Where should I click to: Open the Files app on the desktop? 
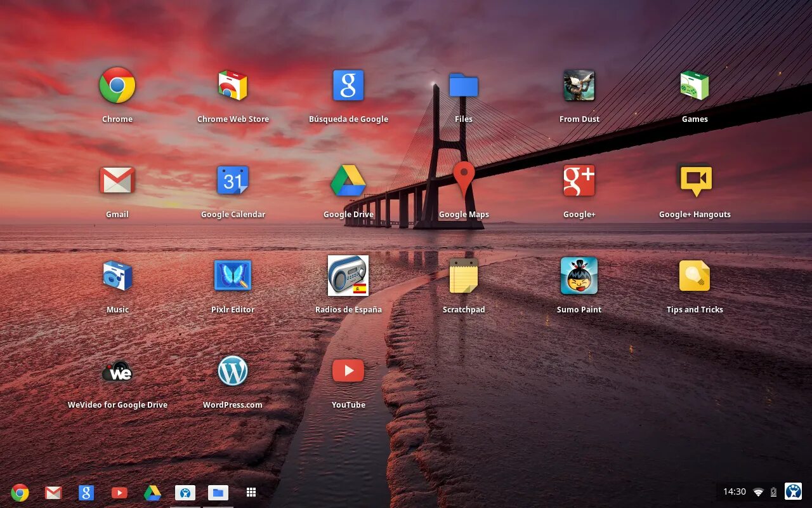(x=464, y=86)
